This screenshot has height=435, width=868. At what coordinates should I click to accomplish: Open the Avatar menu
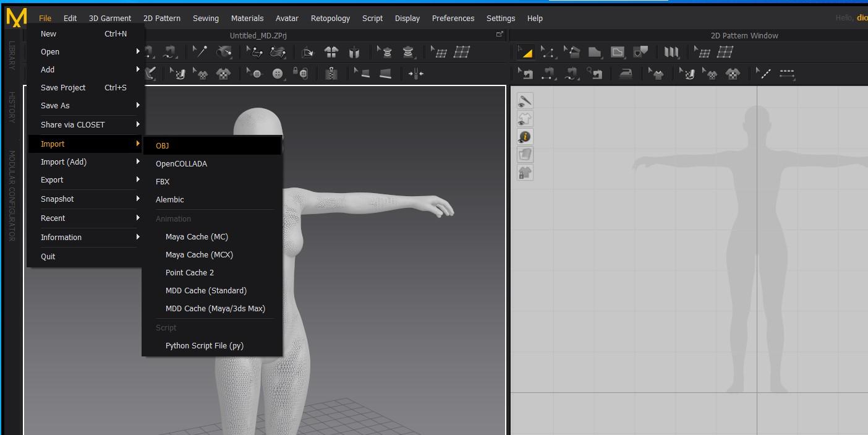[287, 19]
